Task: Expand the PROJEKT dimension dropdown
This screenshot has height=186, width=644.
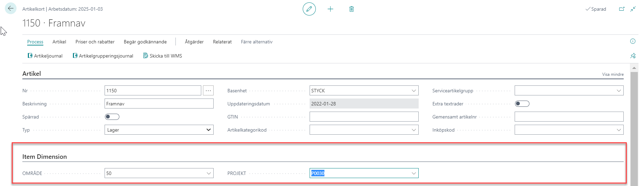Action: pyautogui.click(x=414, y=173)
